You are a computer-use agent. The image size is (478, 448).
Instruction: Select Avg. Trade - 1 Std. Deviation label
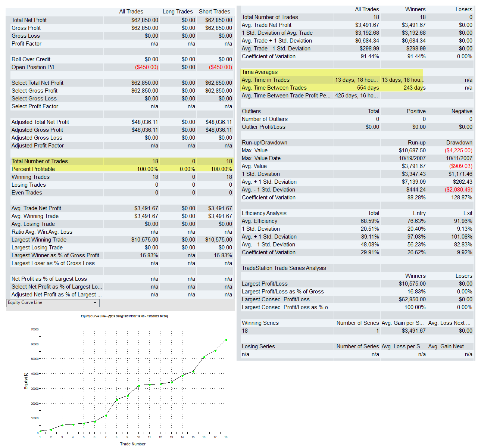[276, 49]
